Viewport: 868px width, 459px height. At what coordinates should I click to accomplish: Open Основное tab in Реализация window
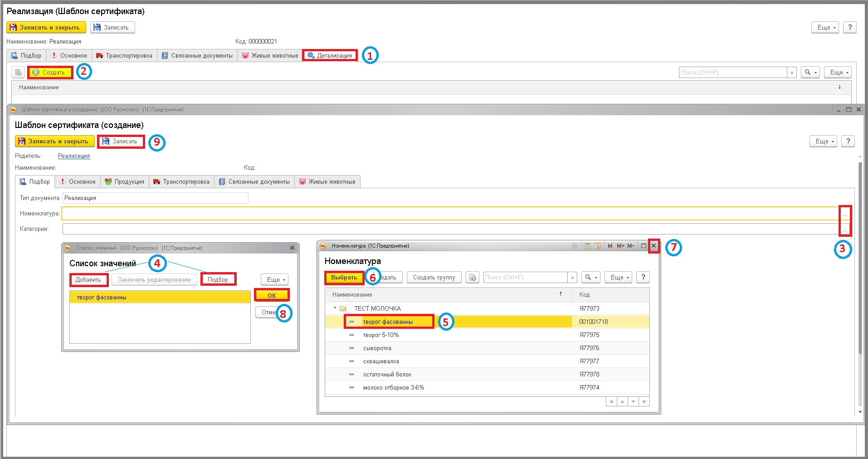click(x=69, y=55)
